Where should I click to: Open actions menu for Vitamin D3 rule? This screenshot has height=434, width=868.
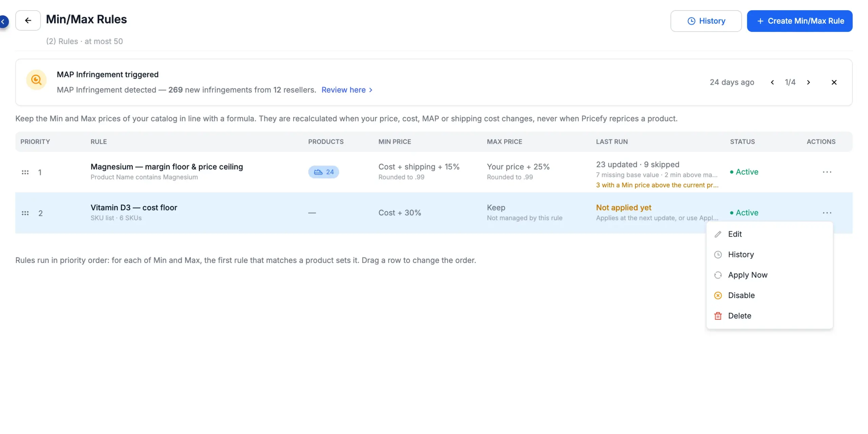click(827, 213)
